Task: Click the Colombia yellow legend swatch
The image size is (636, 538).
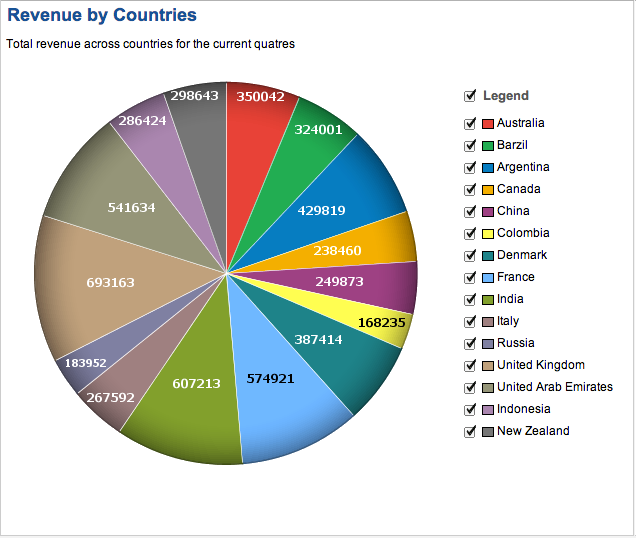Action: click(488, 234)
